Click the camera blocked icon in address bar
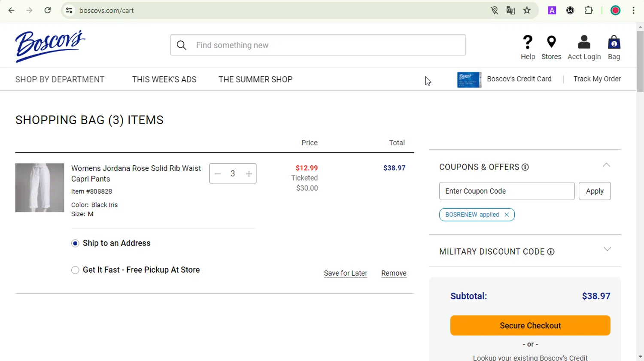644x361 pixels. pyautogui.click(x=494, y=10)
